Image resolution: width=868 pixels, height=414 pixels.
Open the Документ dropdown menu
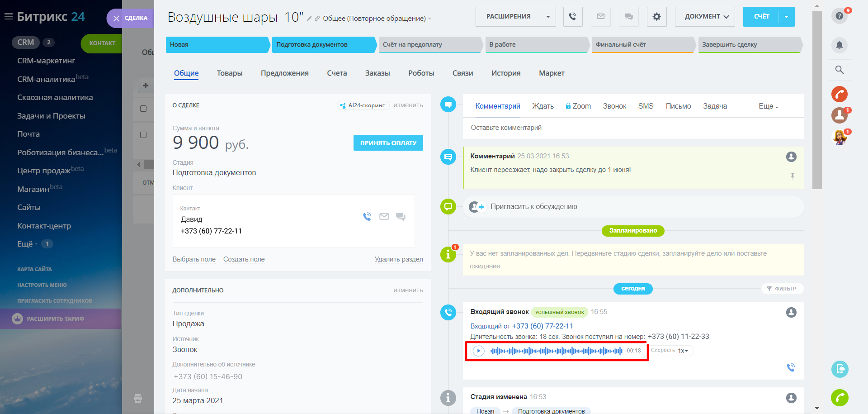(704, 17)
